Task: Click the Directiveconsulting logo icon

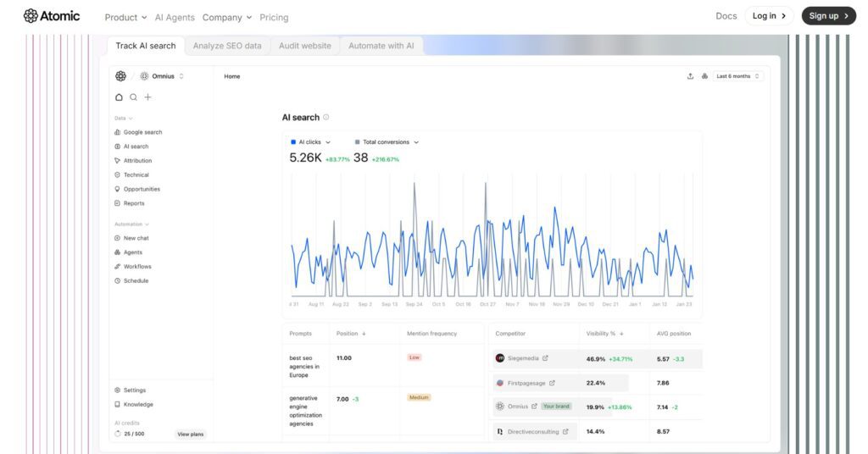Action: 500,432
